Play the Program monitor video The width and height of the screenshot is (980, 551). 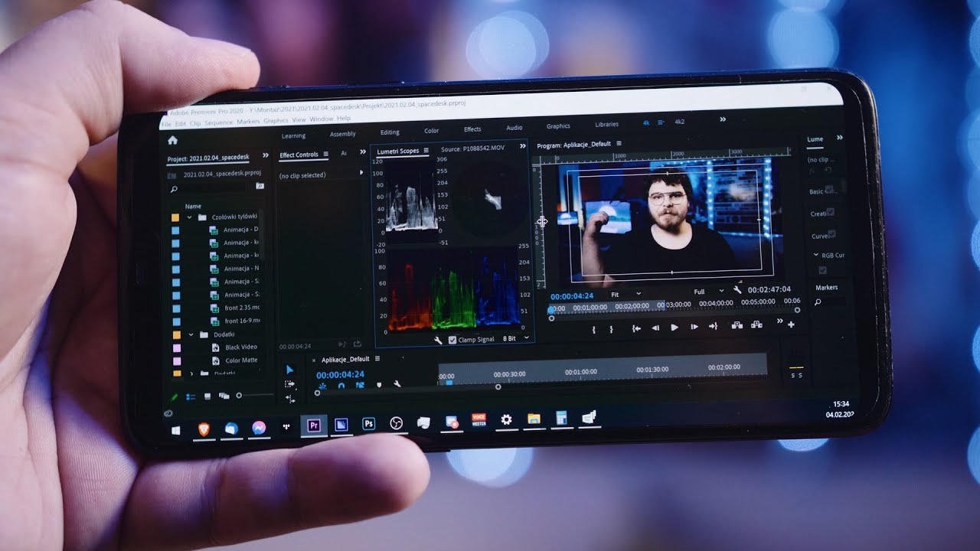pos(675,327)
